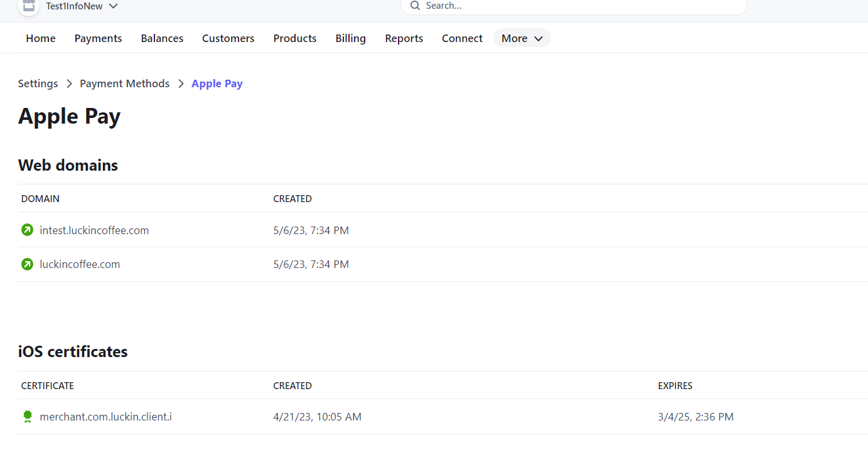Open the More navigation dropdown
Screen dimensions: 868x460
[x=522, y=38]
